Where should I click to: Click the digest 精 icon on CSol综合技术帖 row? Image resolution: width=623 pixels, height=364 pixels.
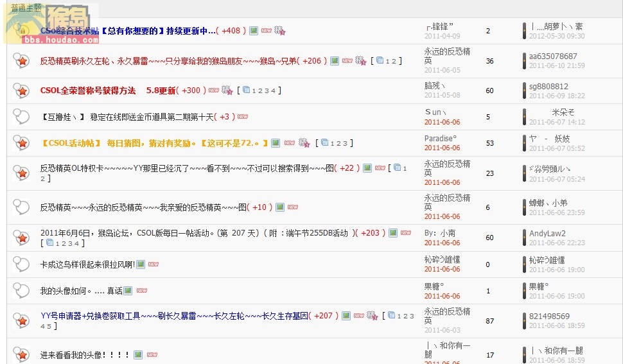(x=280, y=31)
